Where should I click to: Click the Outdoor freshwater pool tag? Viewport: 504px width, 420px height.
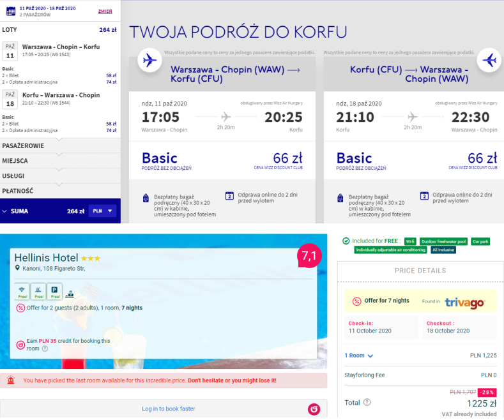[443, 241]
